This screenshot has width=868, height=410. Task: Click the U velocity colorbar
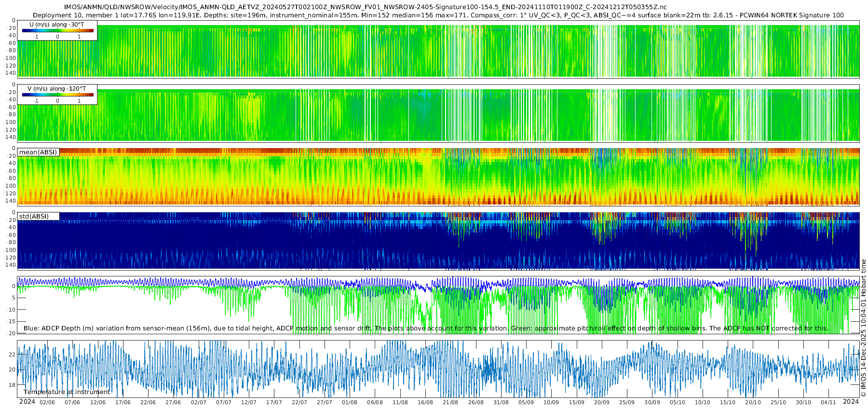point(58,30)
